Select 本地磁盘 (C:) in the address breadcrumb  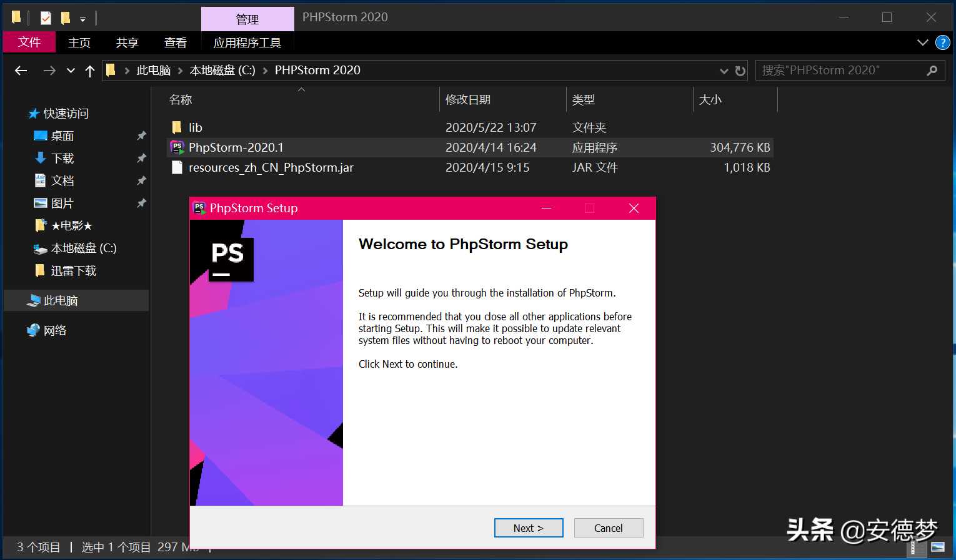point(222,70)
